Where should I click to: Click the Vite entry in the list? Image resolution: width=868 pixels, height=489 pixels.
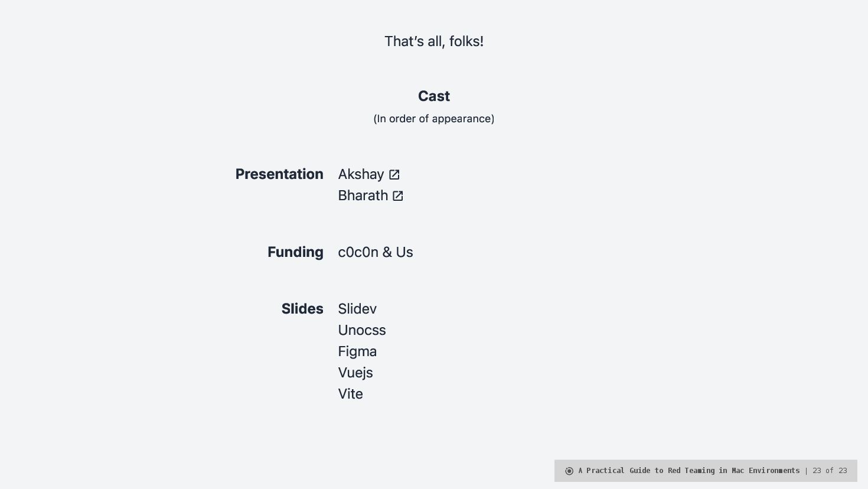coord(350,394)
